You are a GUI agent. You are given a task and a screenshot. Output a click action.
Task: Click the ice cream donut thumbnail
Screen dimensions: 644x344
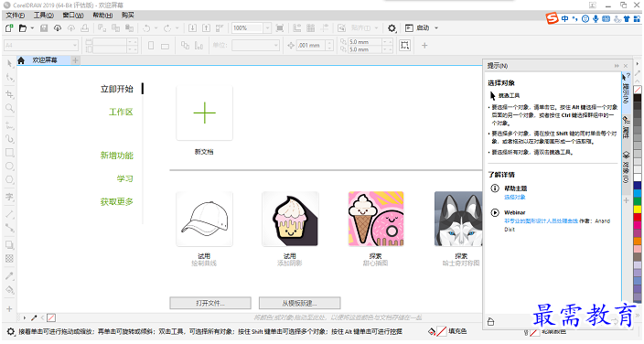[x=376, y=219]
